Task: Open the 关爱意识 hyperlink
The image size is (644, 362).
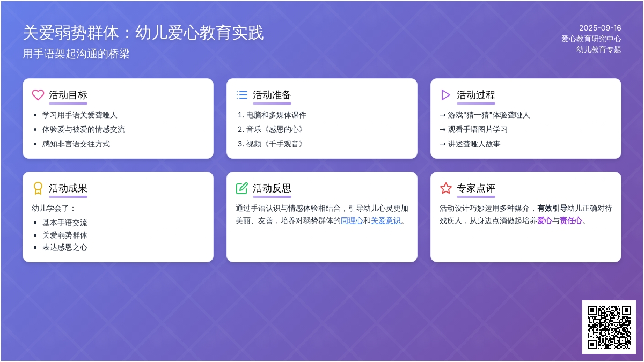Action: [385, 220]
